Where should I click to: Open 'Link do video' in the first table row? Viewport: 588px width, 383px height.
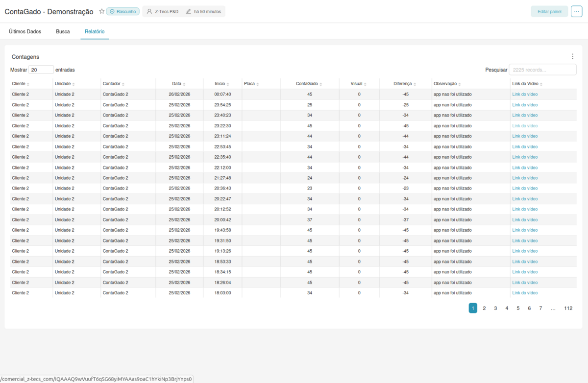click(525, 94)
